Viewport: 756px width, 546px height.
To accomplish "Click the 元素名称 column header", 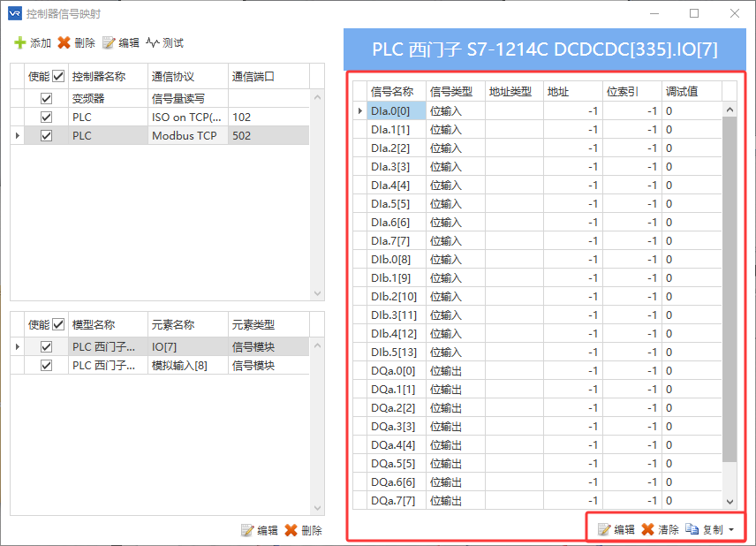I will point(188,324).
